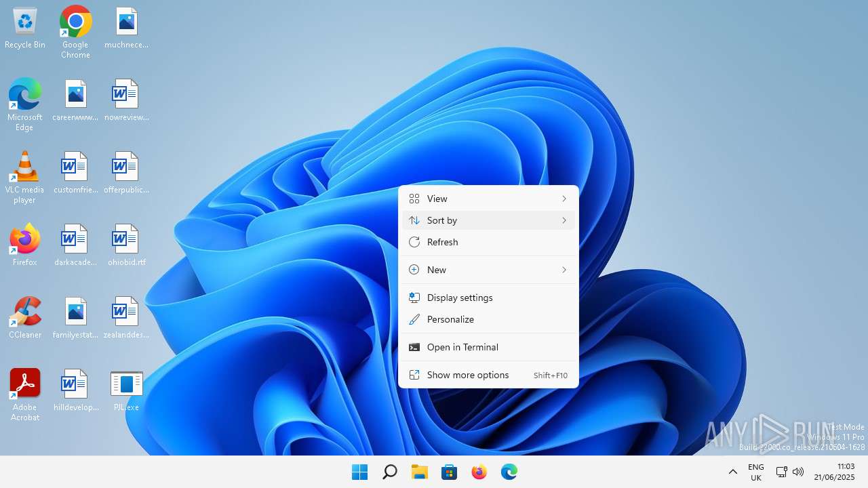Choose Open in Terminal
868x488 pixels.
[488, 347]
